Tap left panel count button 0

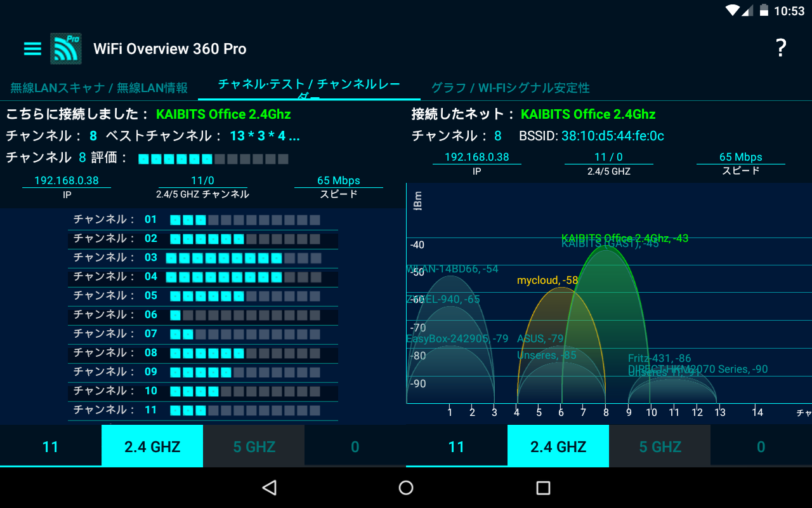point(355,446)
